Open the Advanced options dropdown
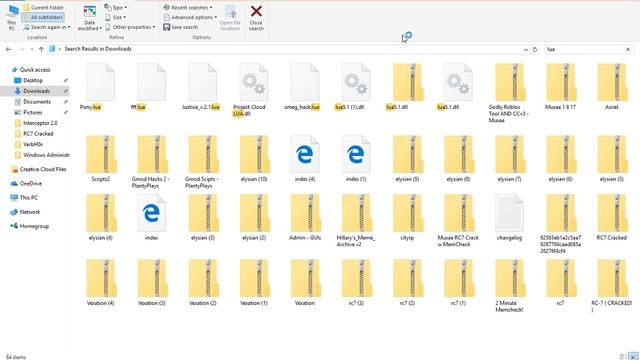Viewport: 640px width, 360px height. [x=190, y=17]
